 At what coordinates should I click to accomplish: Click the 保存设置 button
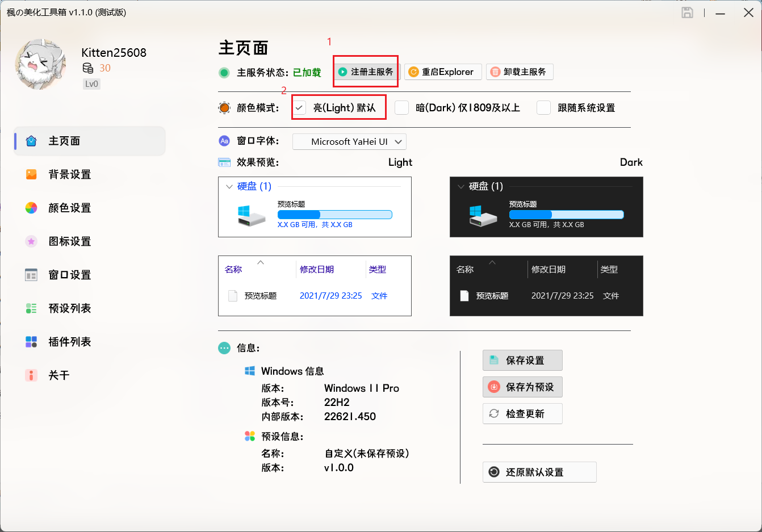tap(522, 361)
